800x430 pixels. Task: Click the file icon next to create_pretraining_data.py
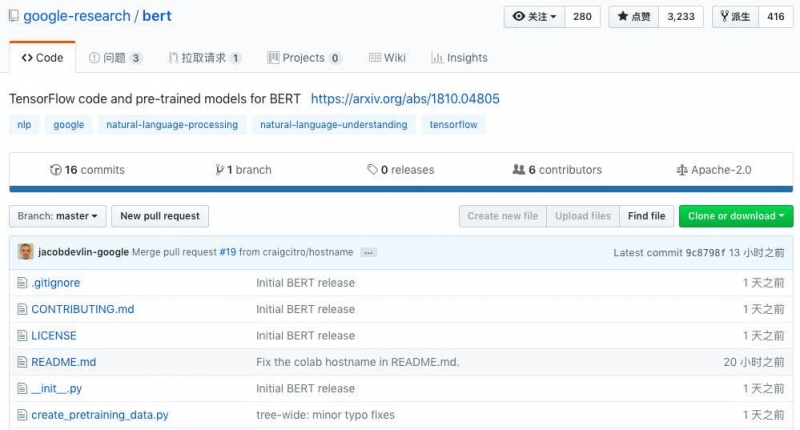pos(22,415)
